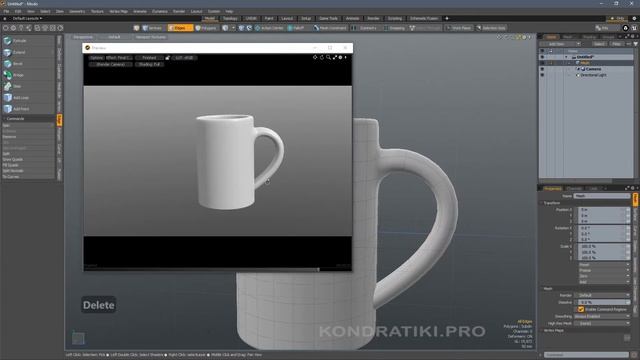Open the Action Center menu

269,28
